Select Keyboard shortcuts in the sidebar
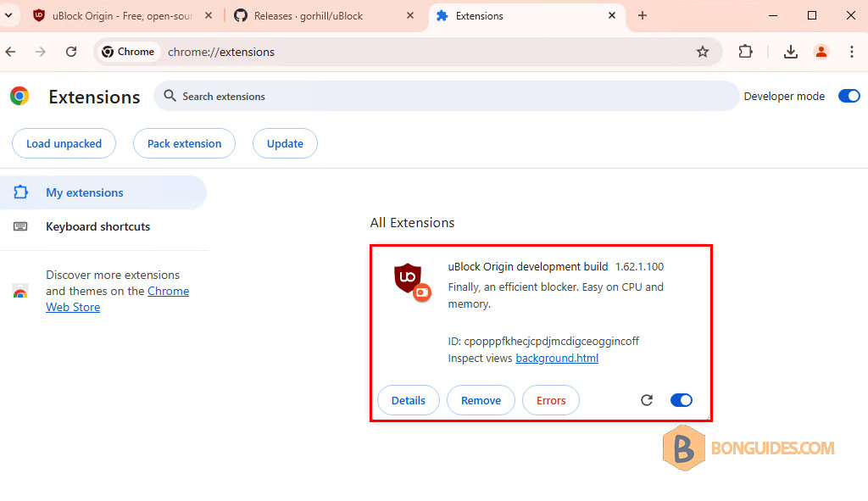The image size is (868, 501). pyautogui.click(x=97, y=226)
